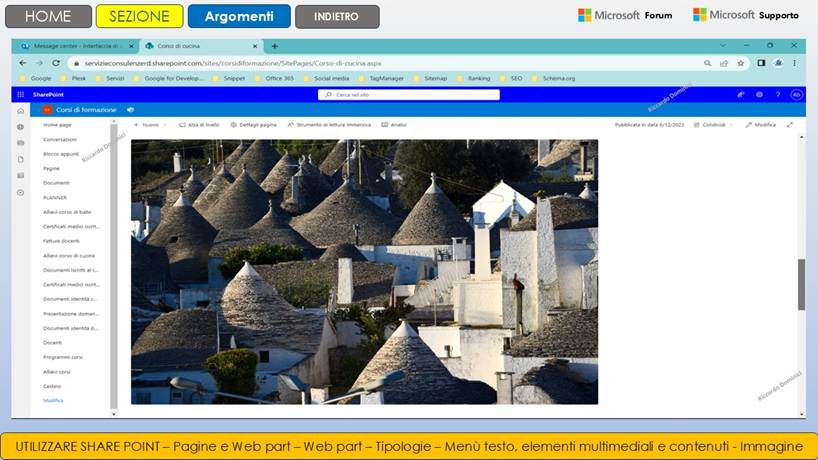Open the Plesk bookmark folder

pos(74,78)
